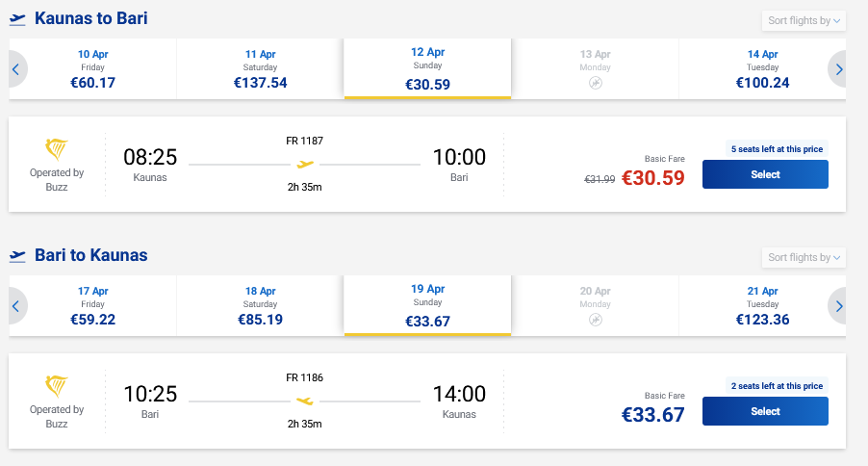Show earlier dates for the Bari to Kaunas flight
Image resolution: width=868 pixels, height=466 pixels.
[16, 306]
